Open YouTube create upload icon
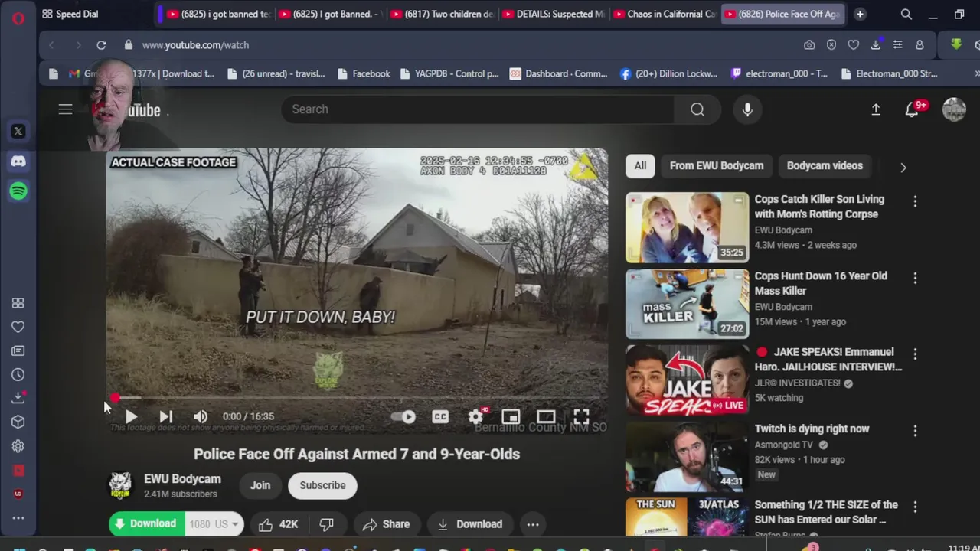The image size is (980, 551). 876,109
